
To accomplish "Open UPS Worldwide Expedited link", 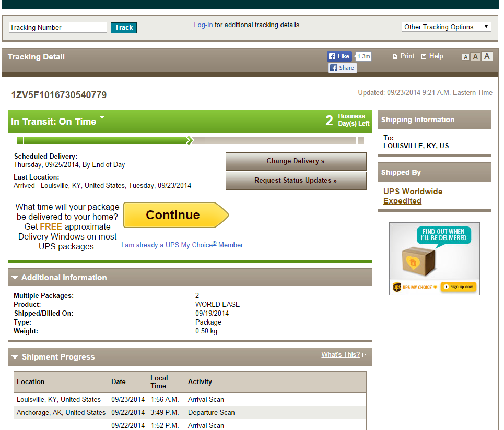I will [413, 196].
